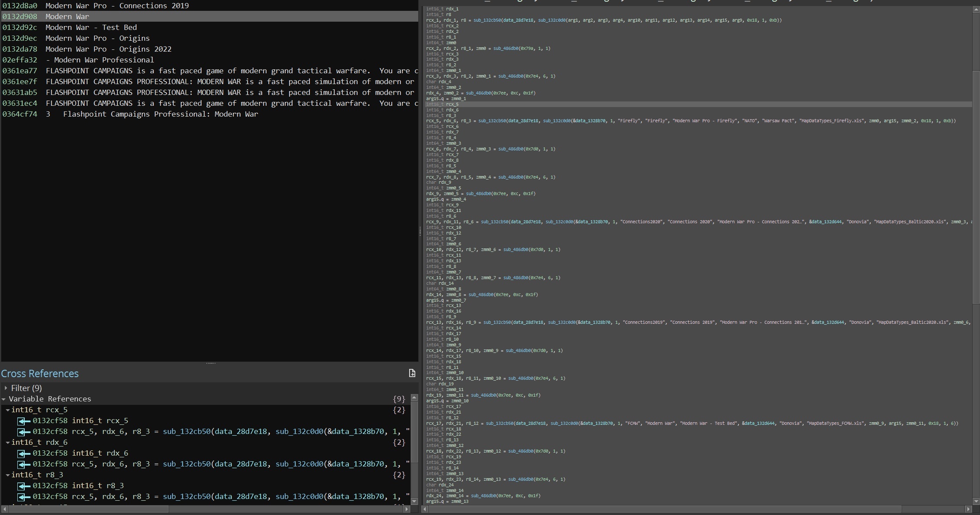
Task: Click "MapDataTypes_FCMW.xls" string in code
Action: pyautogui.click(x=835, y=424)
